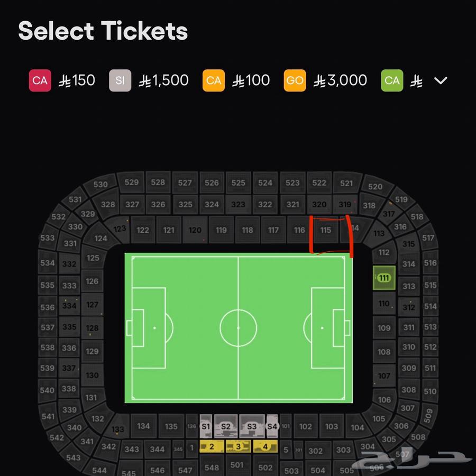Viewport: 476px width, 476px height.
Task: Select section 128 on the left stand
Action: tap(92, 328)
